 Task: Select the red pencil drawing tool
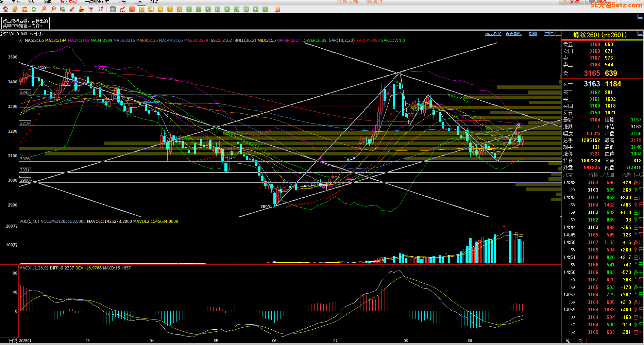tap(72, 9)
